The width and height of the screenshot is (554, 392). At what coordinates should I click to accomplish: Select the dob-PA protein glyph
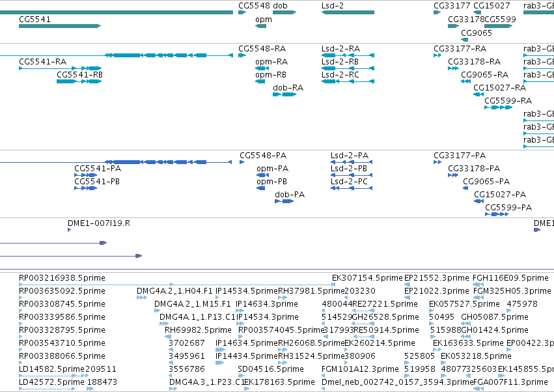[284, 201]
